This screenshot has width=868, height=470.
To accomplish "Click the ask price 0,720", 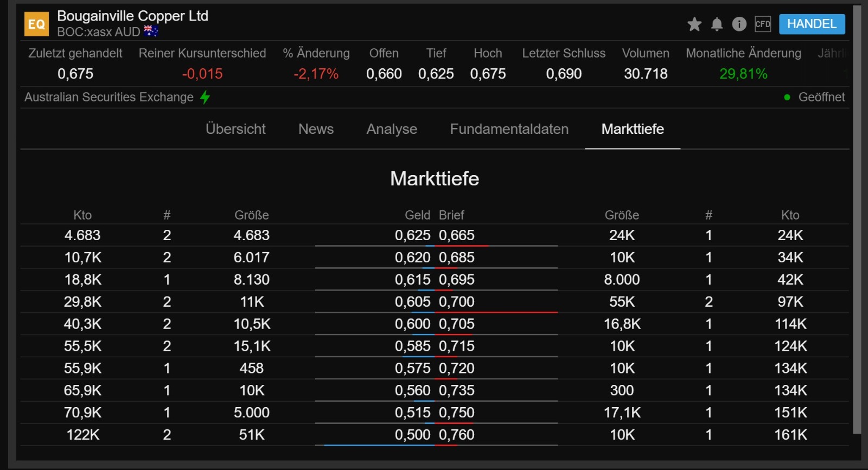I will [457, 369].
